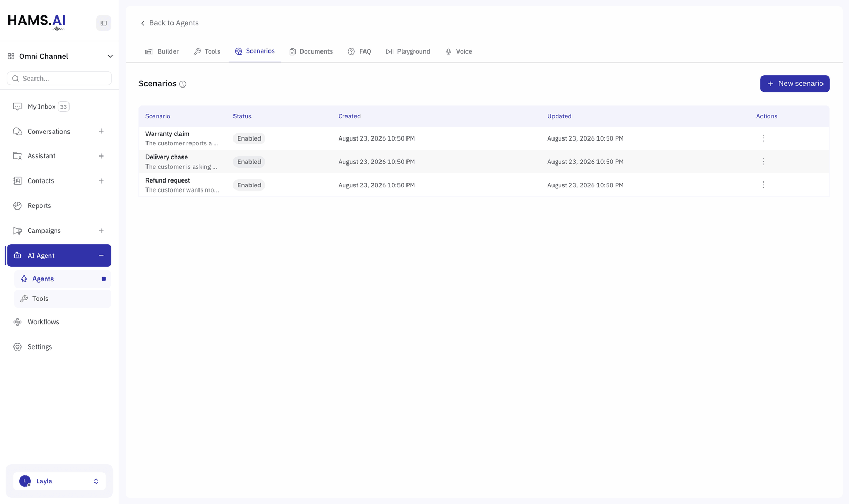Viewport: 849px width, 504px height.
Task: Click the My Inbox icon
Action: (x=18, y=107)
